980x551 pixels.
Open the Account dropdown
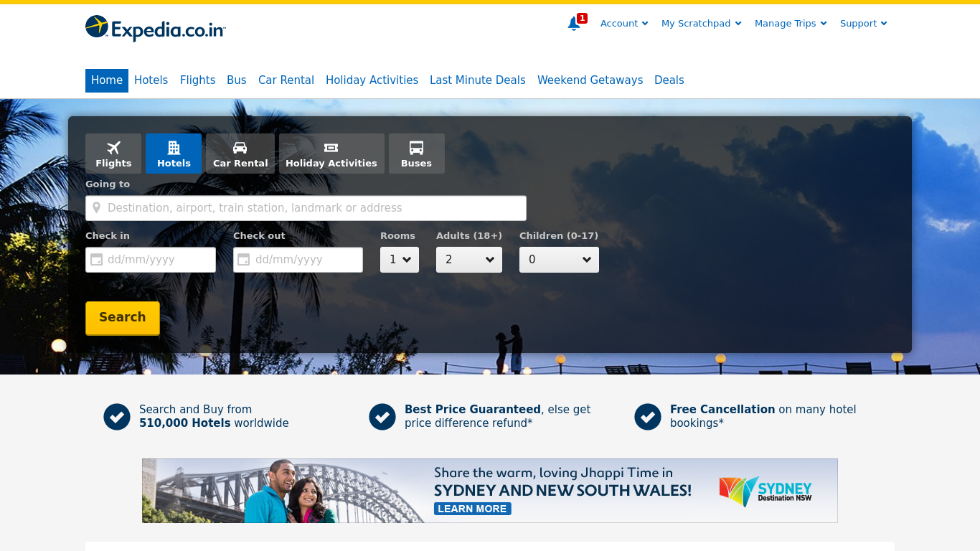pos(623,23)
